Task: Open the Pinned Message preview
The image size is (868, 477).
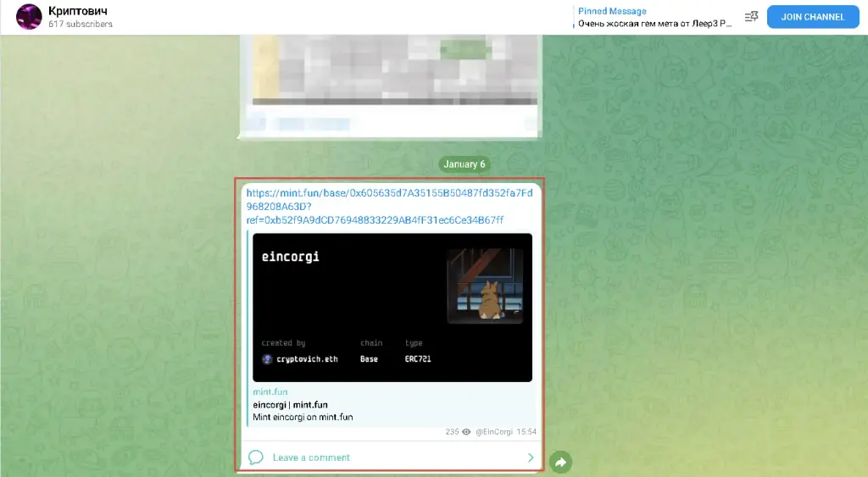Action: [654, 17]
